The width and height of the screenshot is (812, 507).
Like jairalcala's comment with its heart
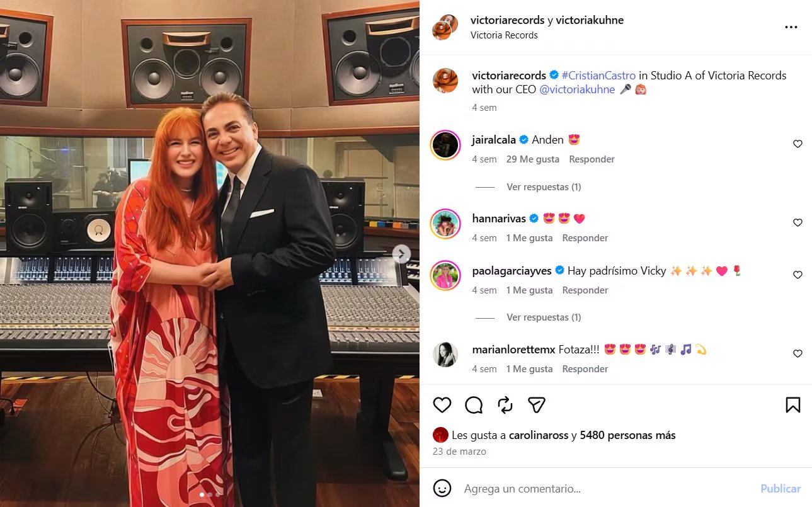coord(798,144)
